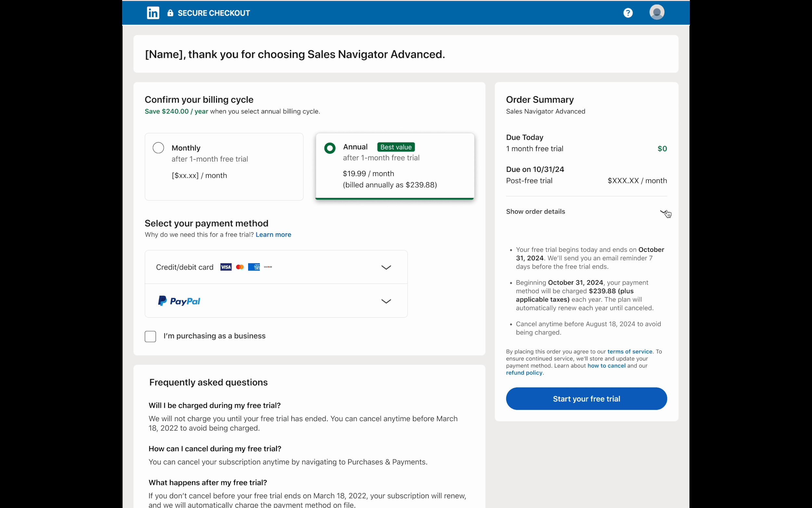
Task: Click the Monthly plan label
Action: coord(186,148)
